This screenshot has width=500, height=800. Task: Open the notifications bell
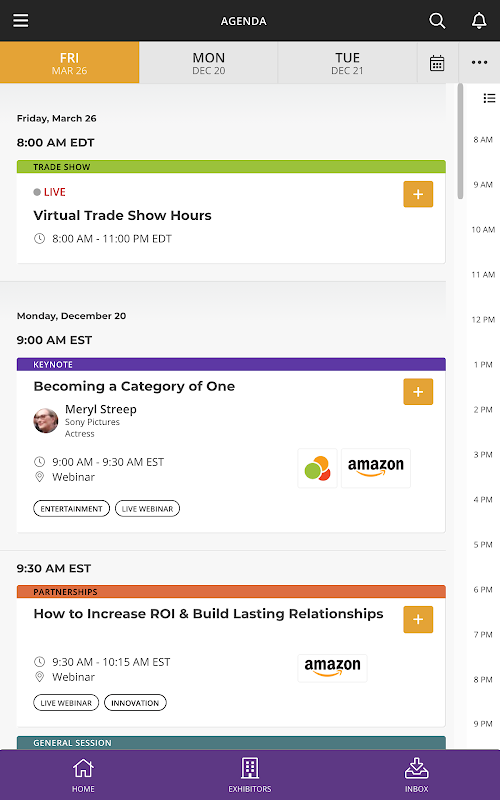coord(479,21)
